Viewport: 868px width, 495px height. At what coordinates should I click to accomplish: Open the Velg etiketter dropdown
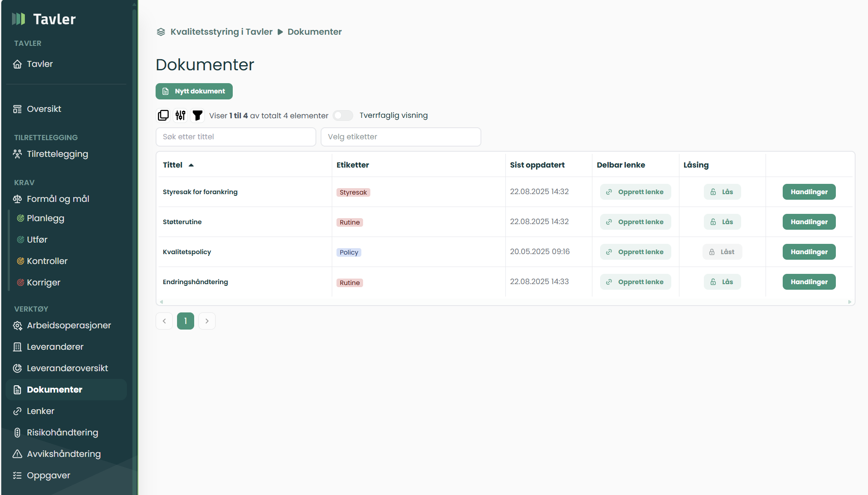[x=401, y=137]
